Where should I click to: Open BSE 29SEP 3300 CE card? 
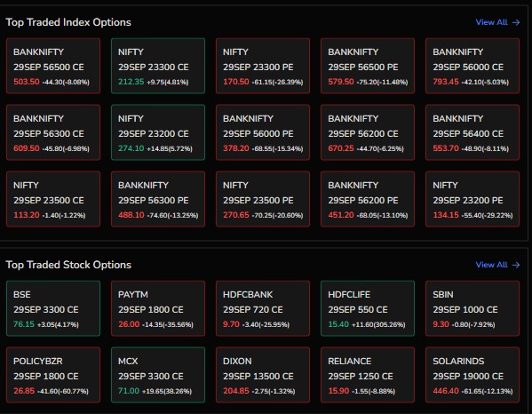click(53, 308)
